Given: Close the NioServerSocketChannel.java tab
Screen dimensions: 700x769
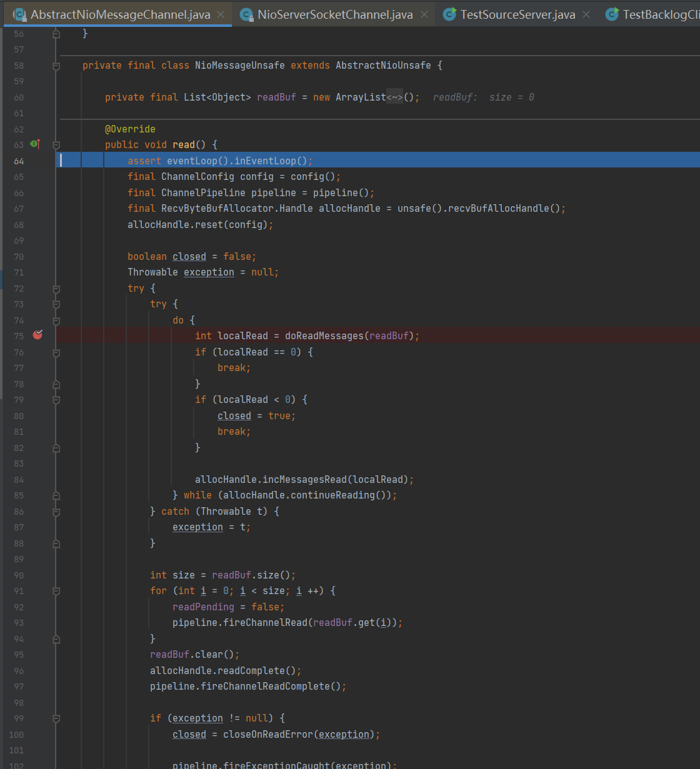Looking at the screenshot, I should (424, 14).
